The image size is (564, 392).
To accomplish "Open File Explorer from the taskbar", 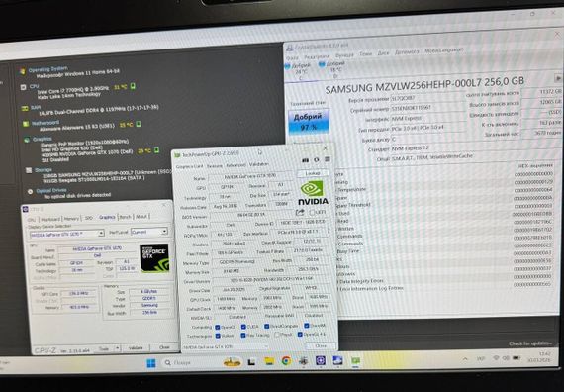I will 269,361.
